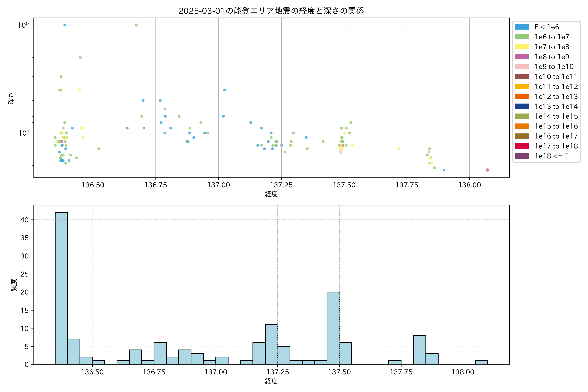Click the 1e18 <= E legend label
Viewport: 588px width, 392px height.
551,156
